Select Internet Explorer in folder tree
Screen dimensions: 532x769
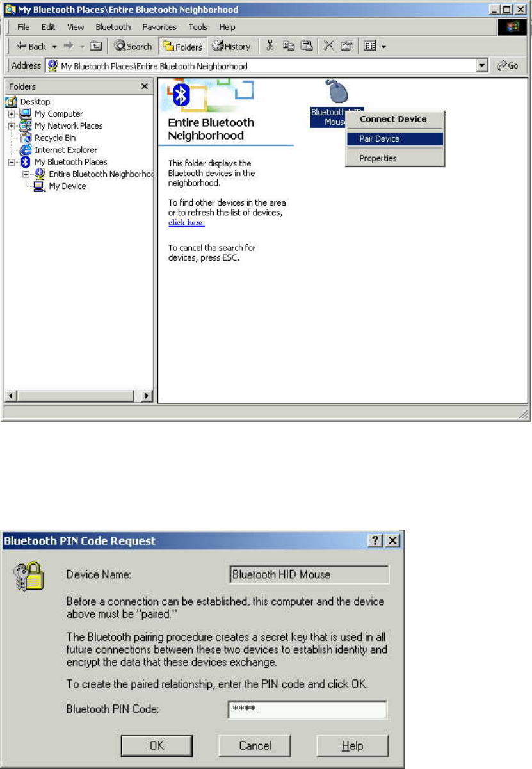pos(66,150)
